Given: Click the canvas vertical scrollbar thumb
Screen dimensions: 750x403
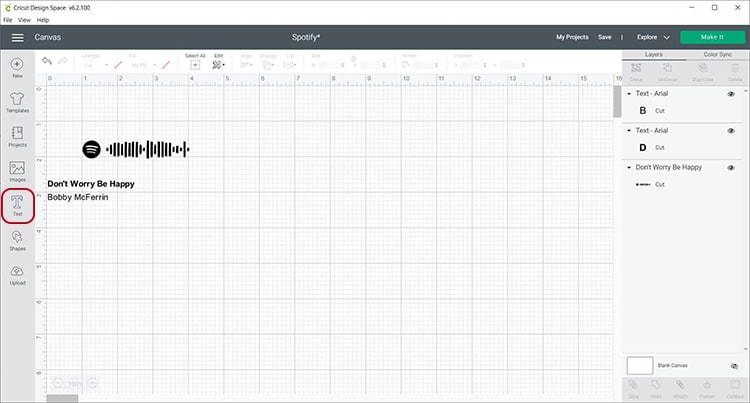Looking at the screenshot, I should click(618, 101).
